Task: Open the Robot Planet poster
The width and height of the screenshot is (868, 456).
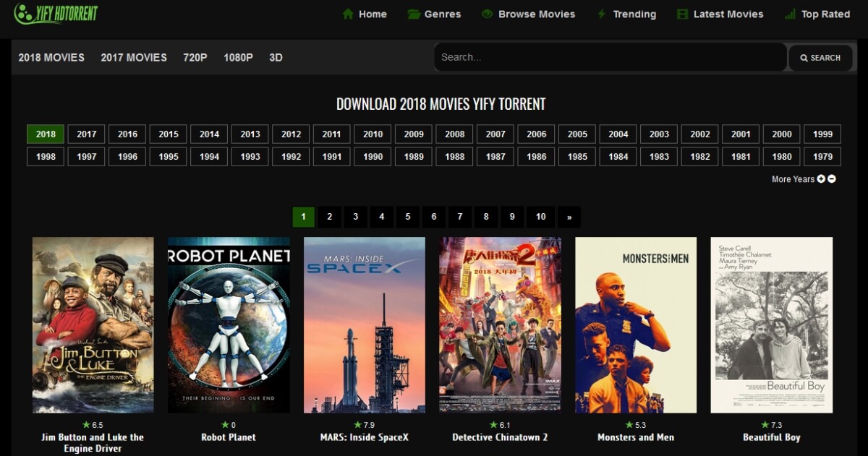Action: pyautogui.click(x=229, y=325)
